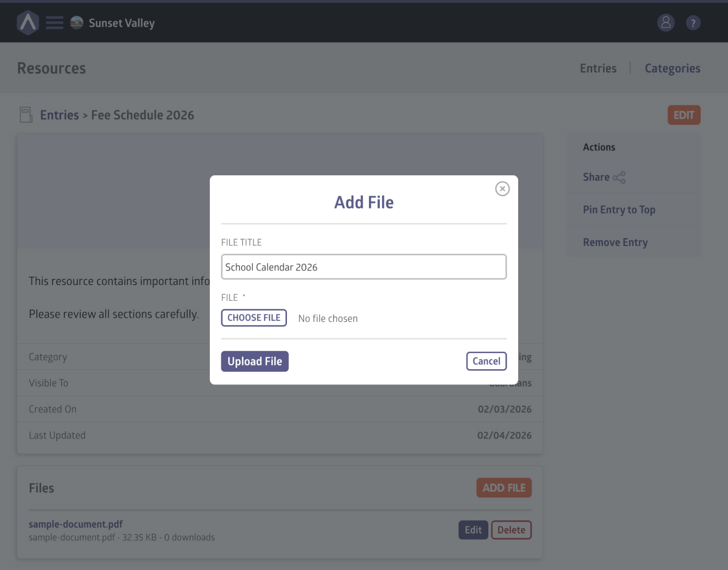Open the hamburger navigation menu

(x=55, y=23)
